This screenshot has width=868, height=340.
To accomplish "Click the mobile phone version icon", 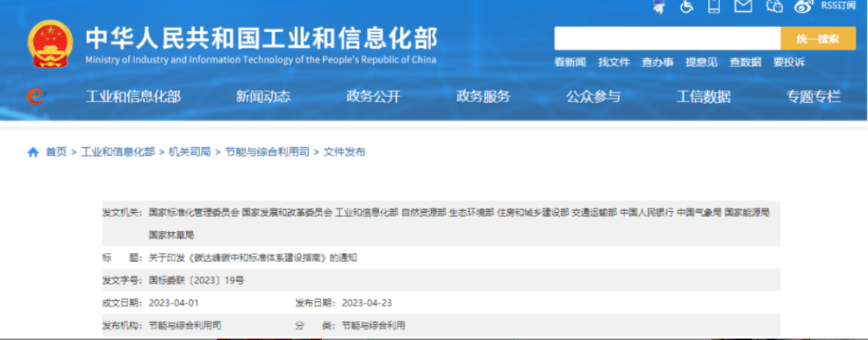I will point(713,6).
